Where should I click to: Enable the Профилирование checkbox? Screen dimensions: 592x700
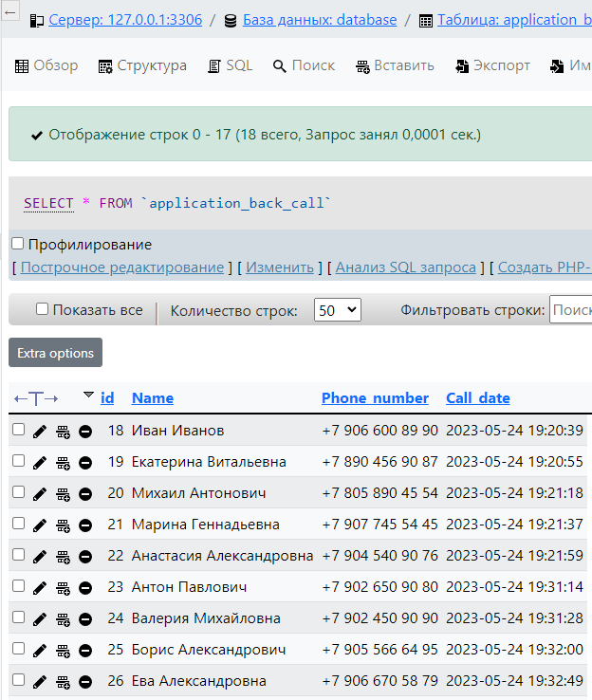click(x=17, y=244)
